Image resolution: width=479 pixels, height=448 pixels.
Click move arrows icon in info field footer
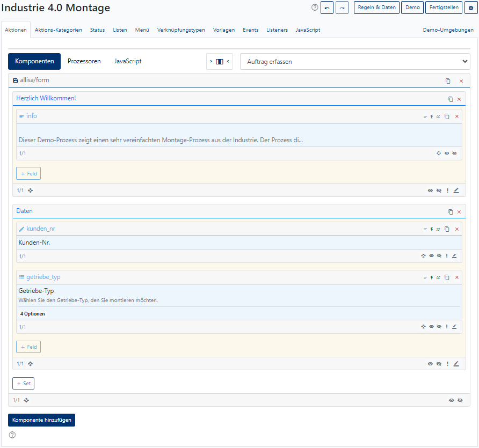click(439, 153)
